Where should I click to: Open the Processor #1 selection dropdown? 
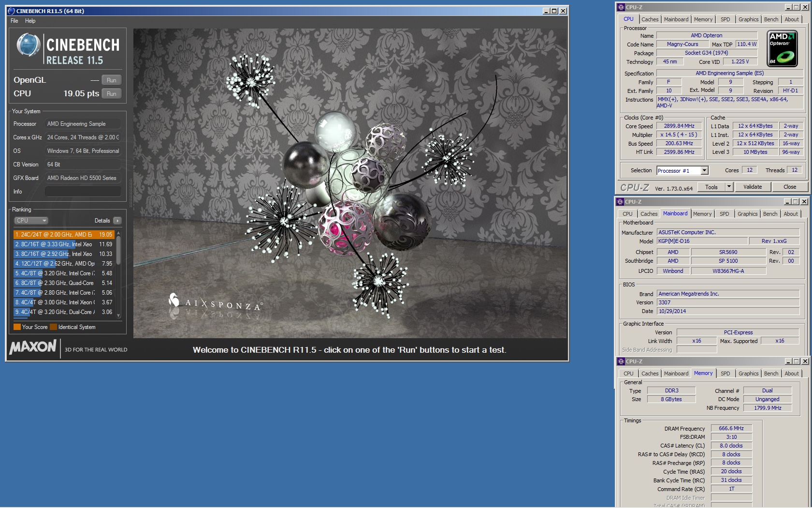[682, 171]
